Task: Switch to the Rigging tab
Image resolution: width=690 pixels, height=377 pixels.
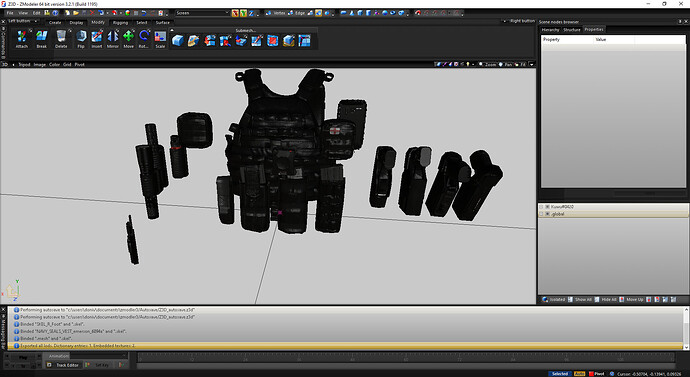Action: [x=120, y=22]
